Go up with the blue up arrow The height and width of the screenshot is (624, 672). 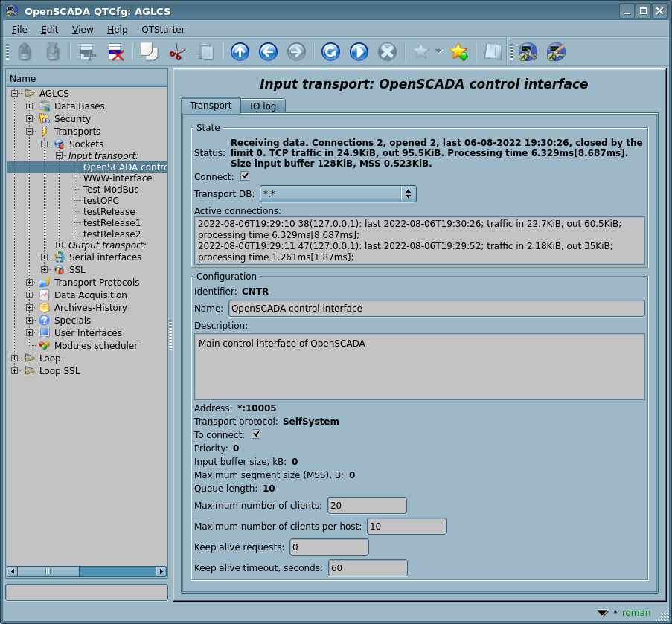click(x=240, y=52)
